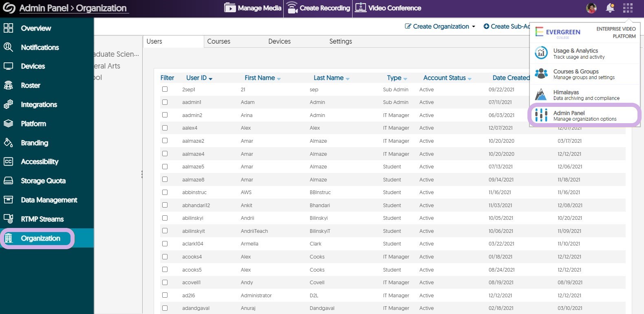The image size is (644, 314).
Task: Open Account Status column filter arrow
Action: coord(470,78)
